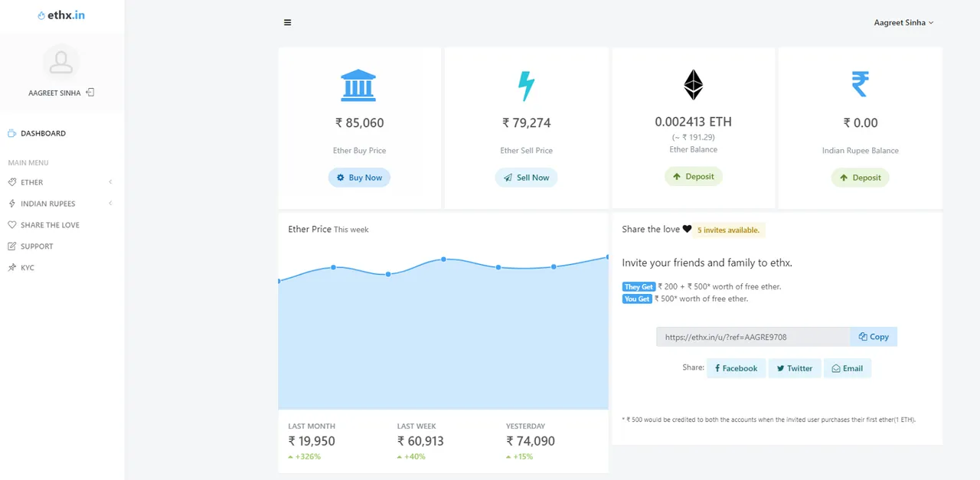
Task: Click the Indian Rupees bolt icon
Action: pyautogui.click(x=12, y=204)
